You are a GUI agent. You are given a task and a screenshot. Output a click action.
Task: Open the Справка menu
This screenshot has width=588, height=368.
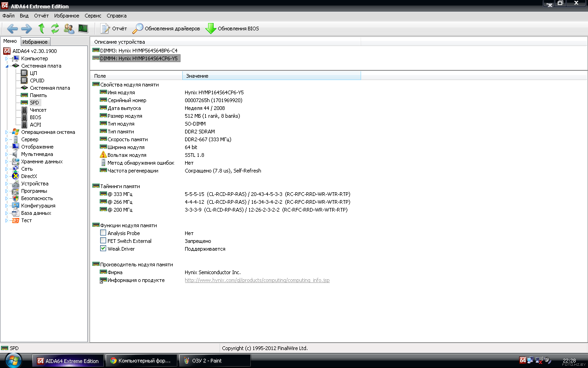click(x=117, y=16)
